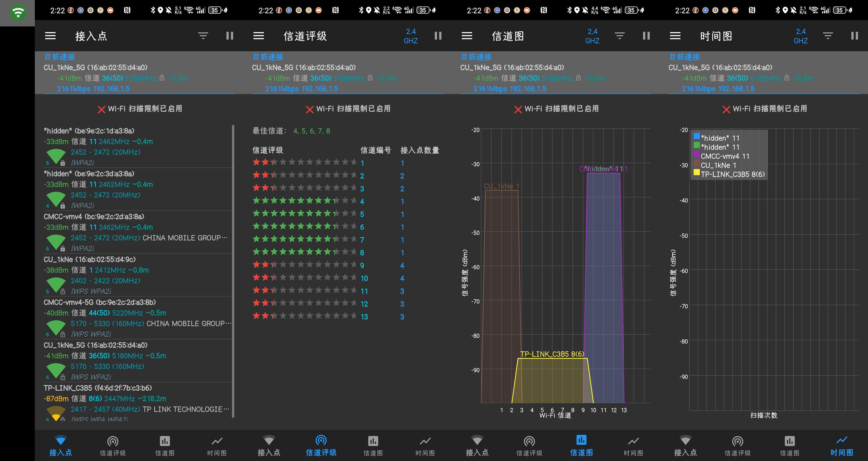Tap Wi-Fi 扫描限制已启用 notice on 信道图 screen
The image size is (868, 461).
click(557, 109)
